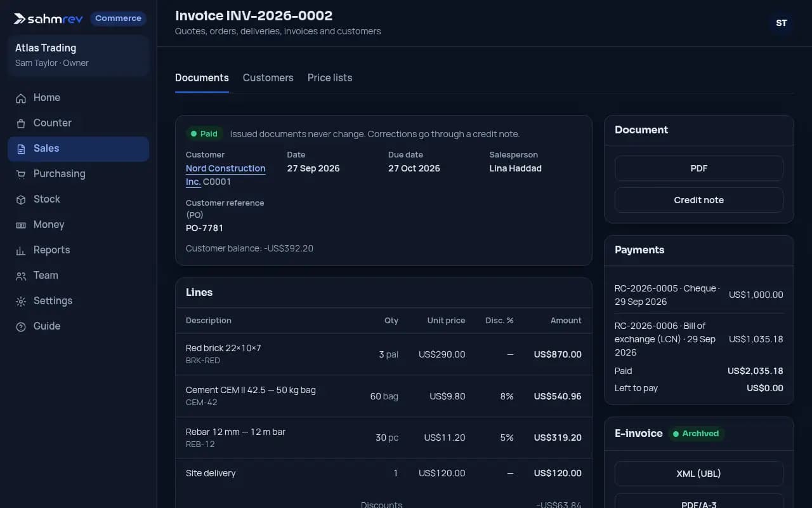Open the ST user avatar menu
Screen dimensions: 812x508
(782, 23)
